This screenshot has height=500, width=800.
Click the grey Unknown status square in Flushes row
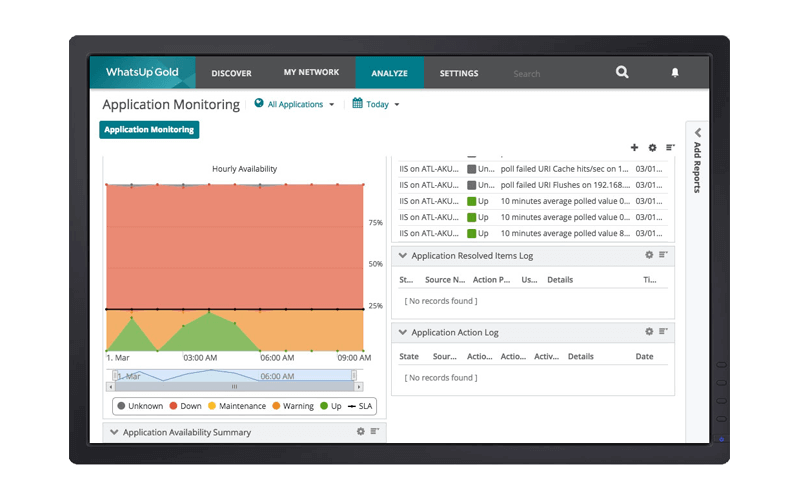click(471, 185)
